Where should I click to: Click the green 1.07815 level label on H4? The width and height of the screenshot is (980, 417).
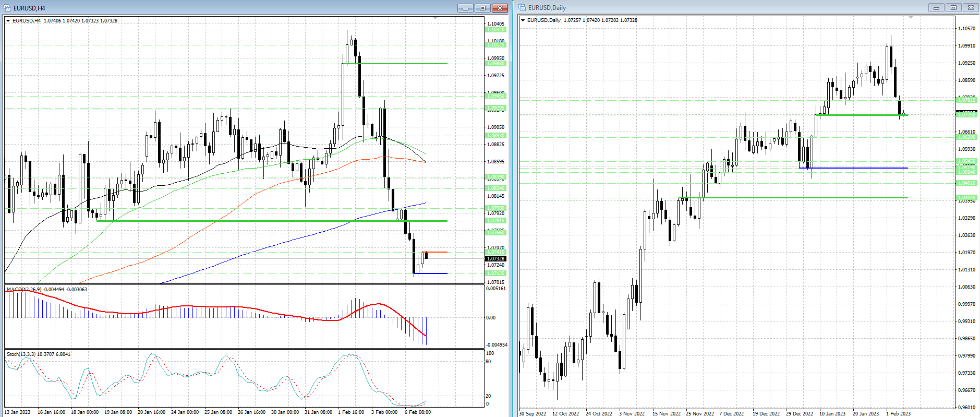pos(495,221)
